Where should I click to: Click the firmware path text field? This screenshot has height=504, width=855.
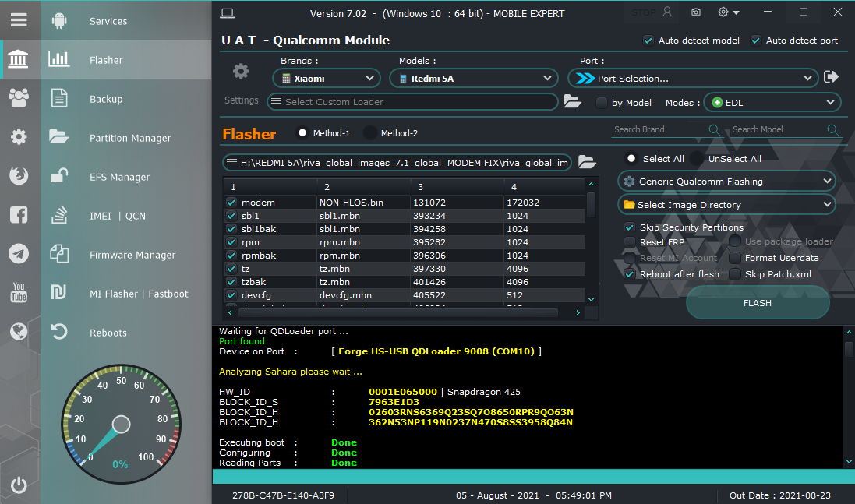click(x=397, y=162)
